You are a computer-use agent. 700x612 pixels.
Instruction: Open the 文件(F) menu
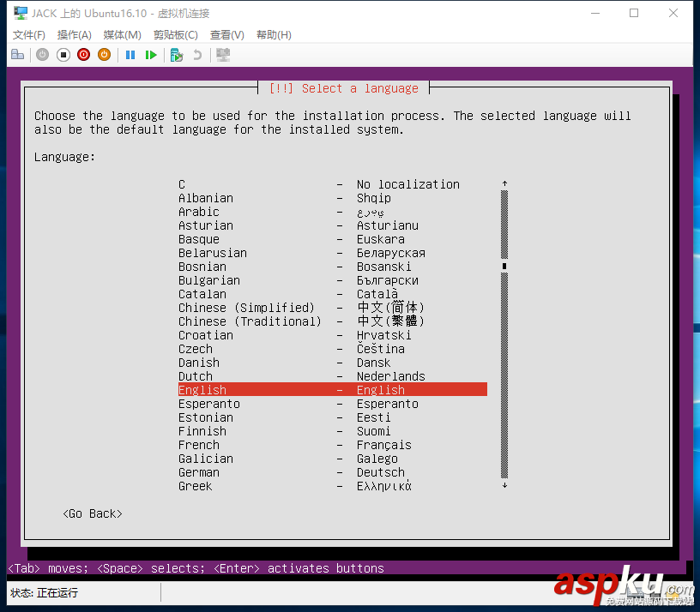point(29,35)
